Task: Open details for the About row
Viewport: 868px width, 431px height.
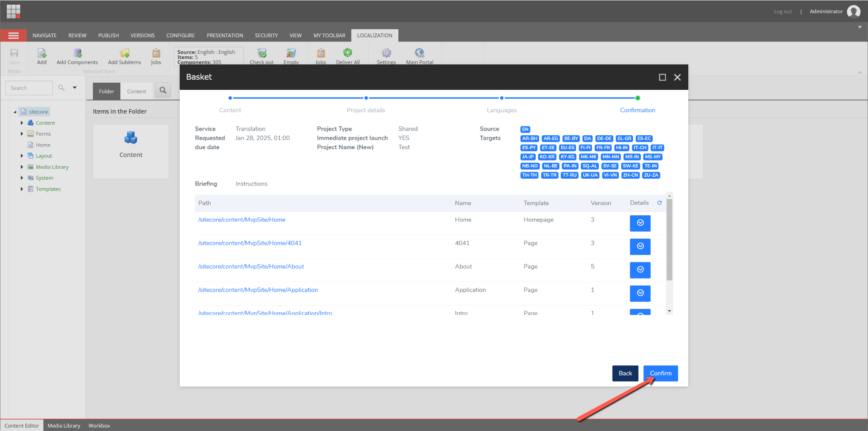Action: (x=640, y=270)
